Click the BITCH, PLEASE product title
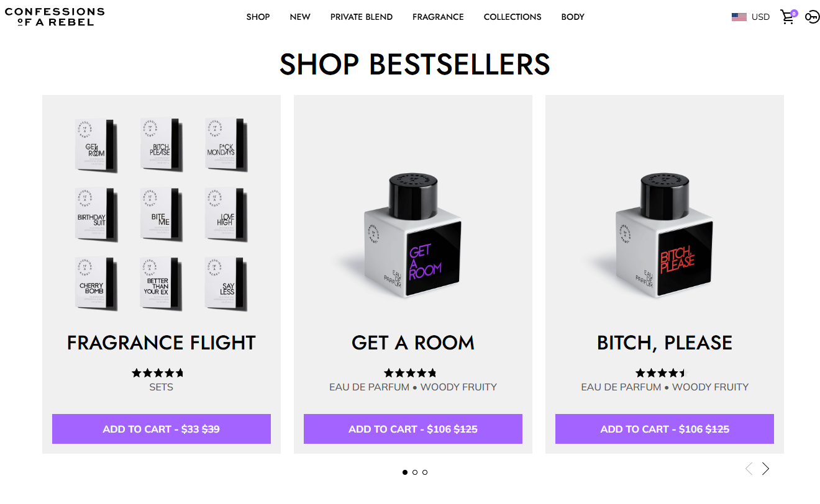This screenshot has width=820, height=504. (664, 342)
